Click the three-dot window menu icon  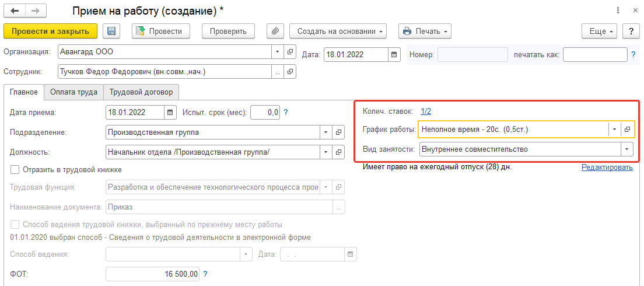point(618,11)
